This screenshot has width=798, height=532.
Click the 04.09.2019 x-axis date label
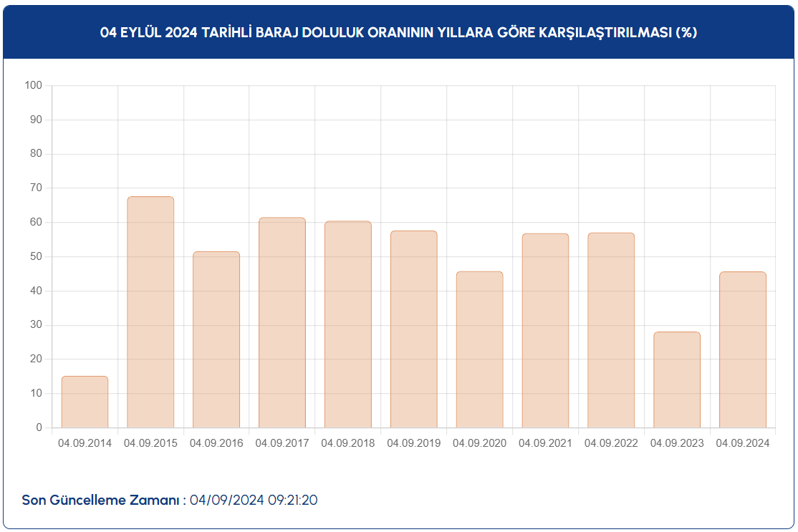pyautogui.click(x=413, y=443)
